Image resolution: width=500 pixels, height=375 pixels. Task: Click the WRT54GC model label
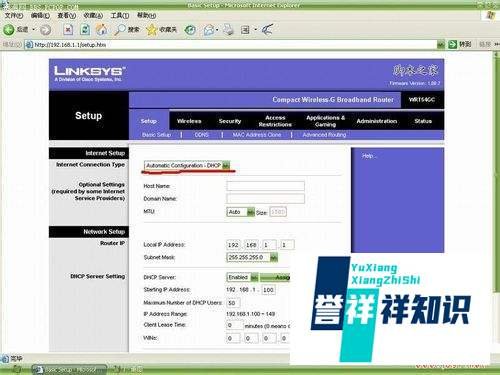[x=422, y=100]
